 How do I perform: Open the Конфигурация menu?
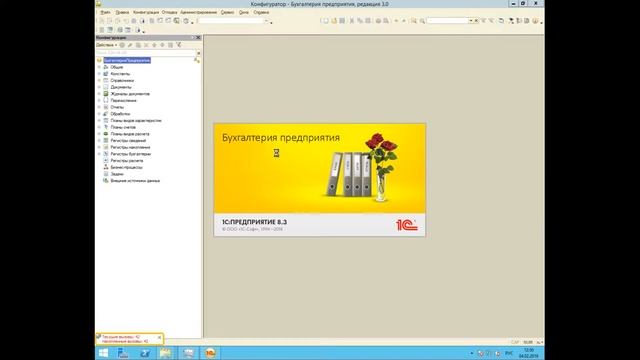(x=146, y=12)
